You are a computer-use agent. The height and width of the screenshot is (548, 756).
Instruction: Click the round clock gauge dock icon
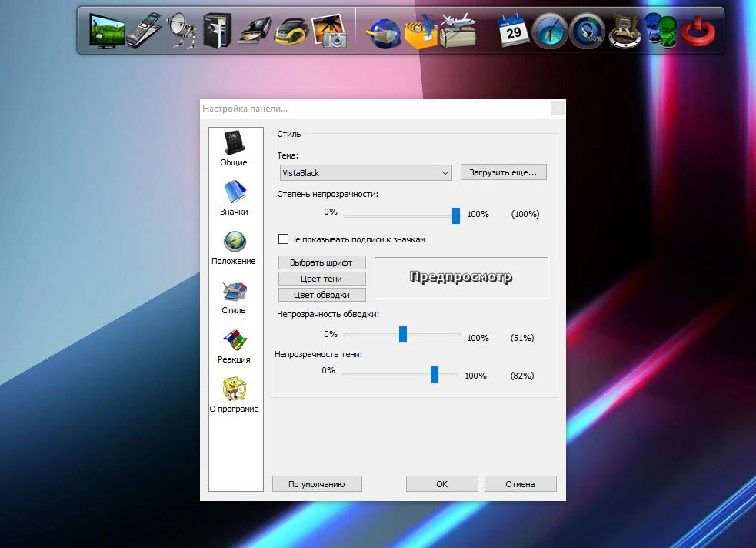[x=550, y=32]
